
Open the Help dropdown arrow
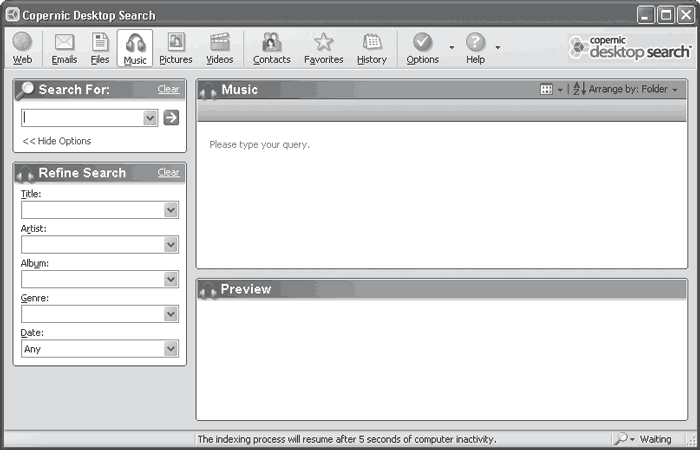coord(498,48)
